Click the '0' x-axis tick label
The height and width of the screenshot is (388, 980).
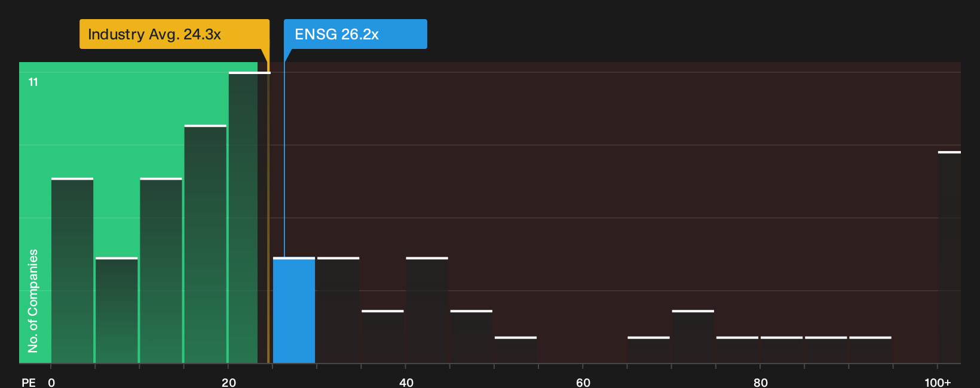(x=51, y=383)
